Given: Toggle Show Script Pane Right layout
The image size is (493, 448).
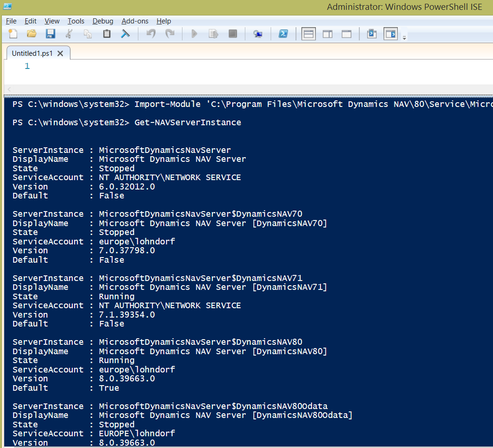Looking at the screenshot, I should 327,33.
